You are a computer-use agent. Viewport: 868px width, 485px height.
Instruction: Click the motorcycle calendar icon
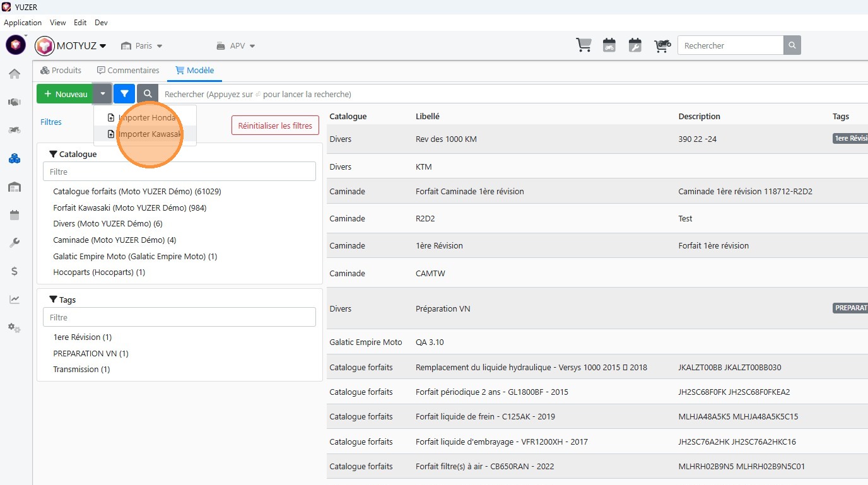pyautogui.click(x=609, y=45)
